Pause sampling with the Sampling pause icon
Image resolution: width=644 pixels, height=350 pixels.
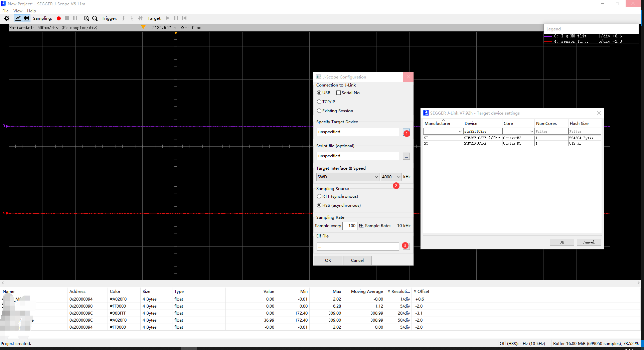[75, 18]
